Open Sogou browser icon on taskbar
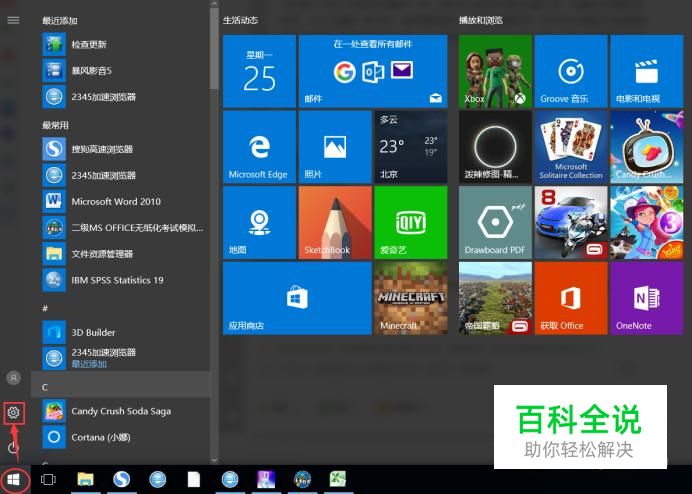This screenshot has height=494, width=692. pyautogui.click(x=121, y=479)
